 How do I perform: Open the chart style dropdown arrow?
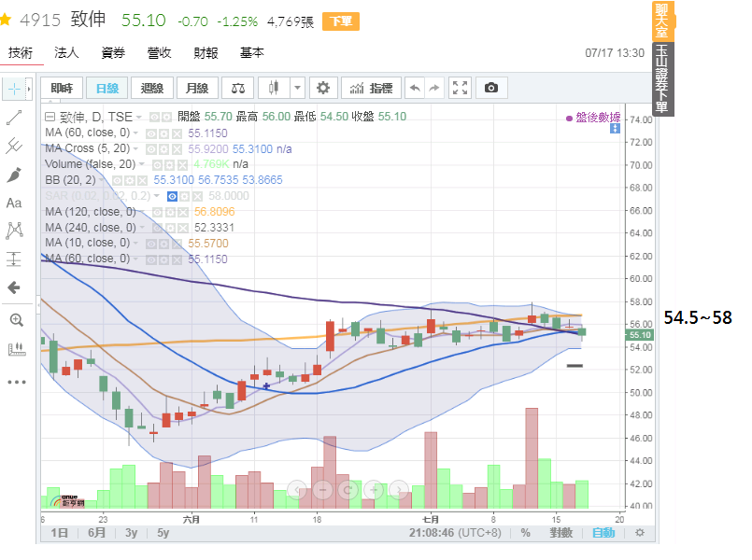(297, 88)
